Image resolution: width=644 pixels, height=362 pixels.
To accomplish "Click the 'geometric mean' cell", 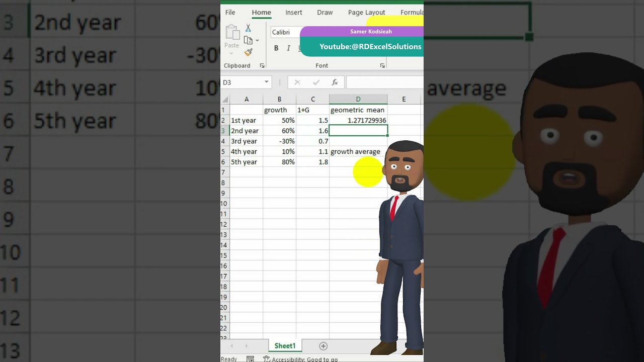I will (x=358, y=110).
